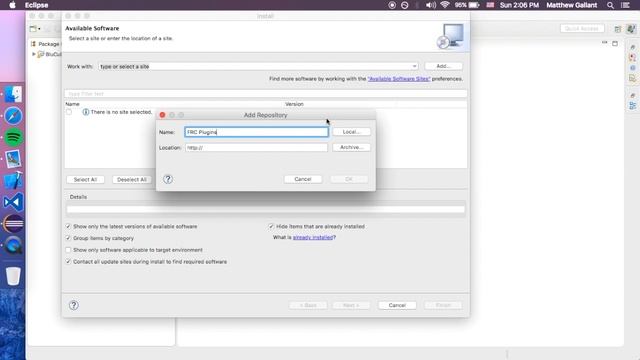
Task: Toggle Contact all update sites checkbox
Action: point(68,262)
